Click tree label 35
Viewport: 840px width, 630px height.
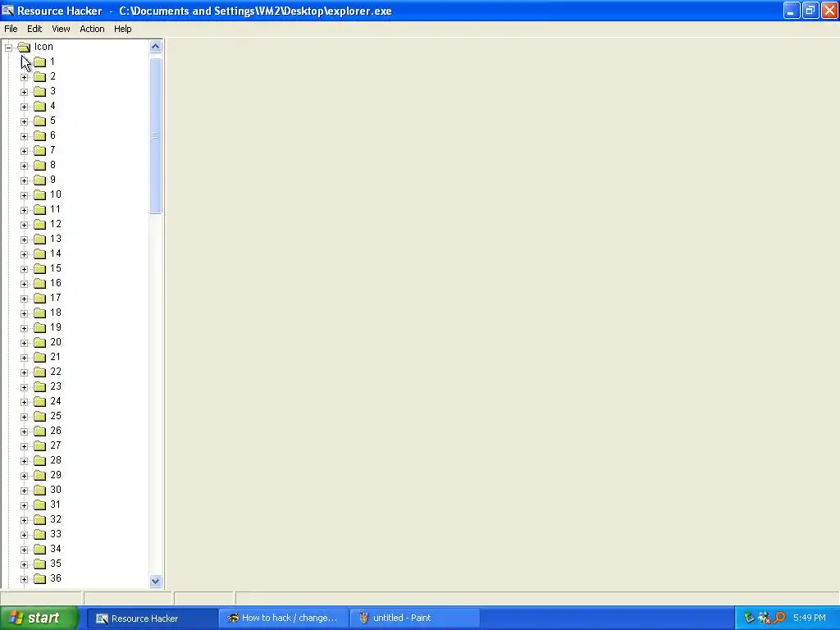(55, 564)
